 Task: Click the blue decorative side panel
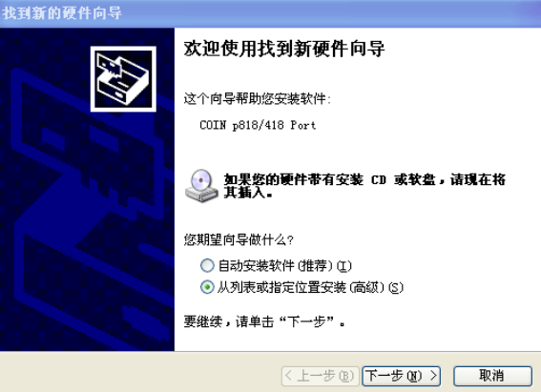87,189
